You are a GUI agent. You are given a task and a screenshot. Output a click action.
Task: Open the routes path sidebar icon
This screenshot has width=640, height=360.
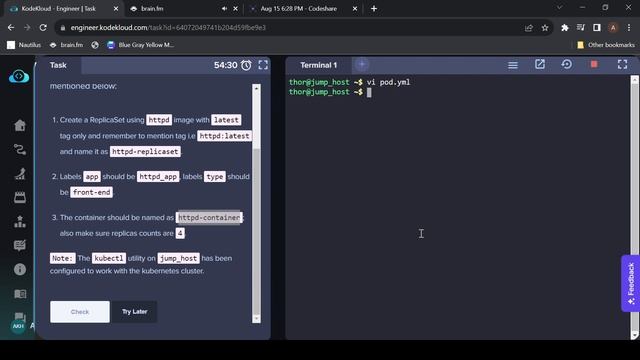(x=20, y=149)
